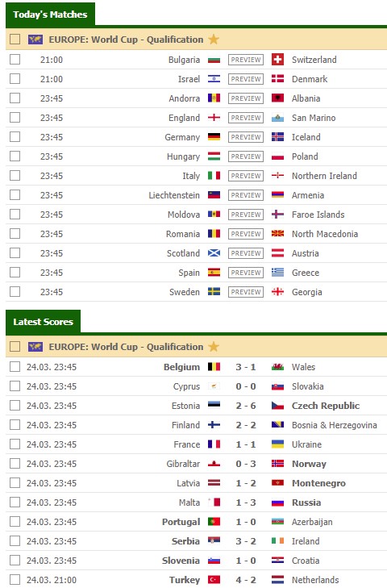The width and height of the screenshot is (387, 588).
Task: Open the Turkey 4 - 2 Netherlands score
Action: (x=246, y=580)
